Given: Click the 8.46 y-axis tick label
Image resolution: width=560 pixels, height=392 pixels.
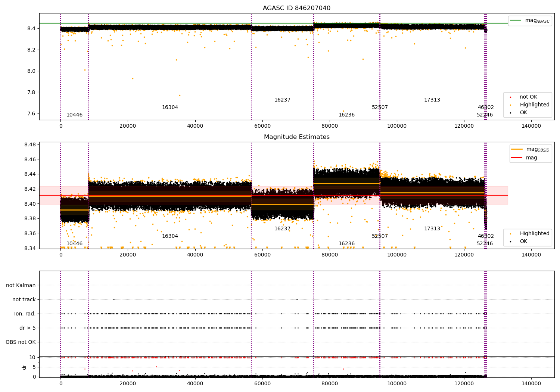Looking at the screenshot, I should (x=30, y=159).
